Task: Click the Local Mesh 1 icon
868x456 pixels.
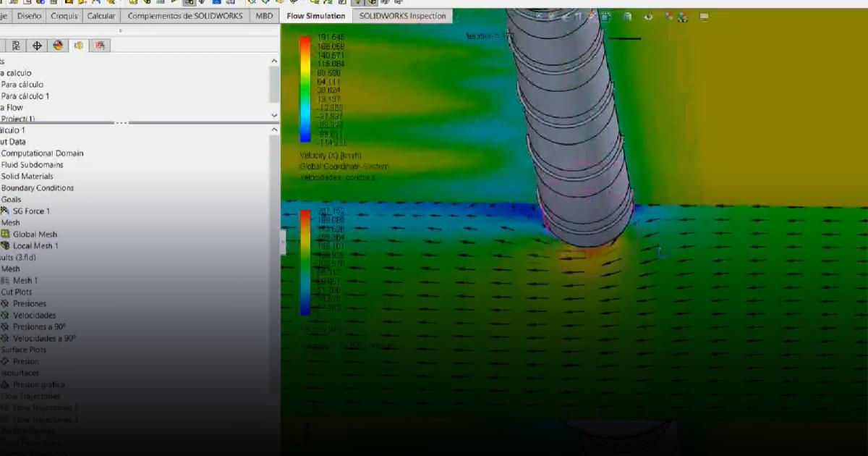Action: (x=6, y=245)
